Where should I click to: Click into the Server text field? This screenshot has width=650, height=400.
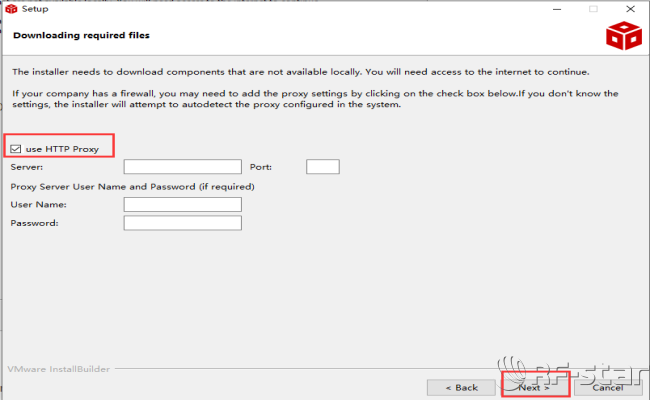[182, 167]
